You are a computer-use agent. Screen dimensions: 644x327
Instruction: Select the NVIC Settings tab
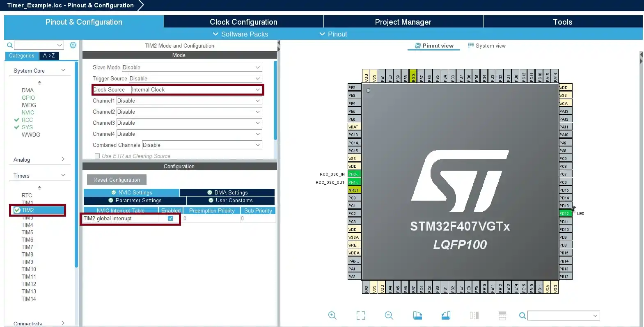click(x=131, y=192)
